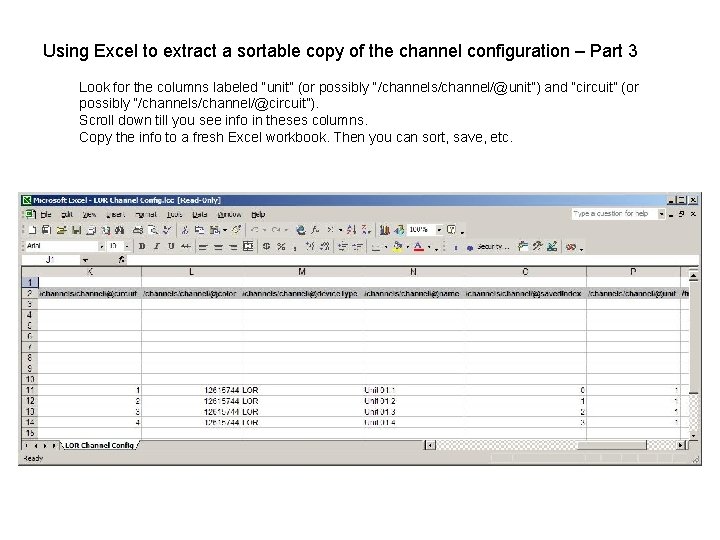Toggle Align Right

(x=233, y=247)
